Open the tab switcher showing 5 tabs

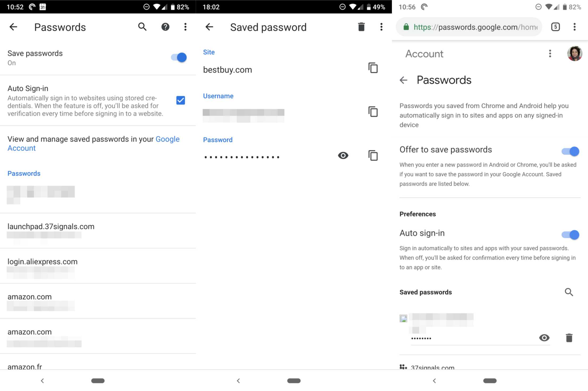pos(555,27)
